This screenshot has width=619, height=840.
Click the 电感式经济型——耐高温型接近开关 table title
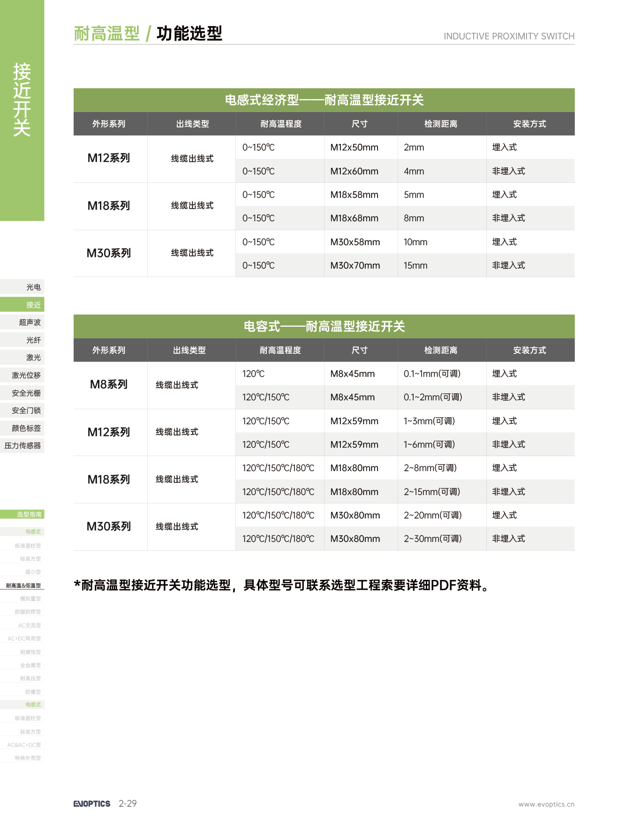click(324, 100)
